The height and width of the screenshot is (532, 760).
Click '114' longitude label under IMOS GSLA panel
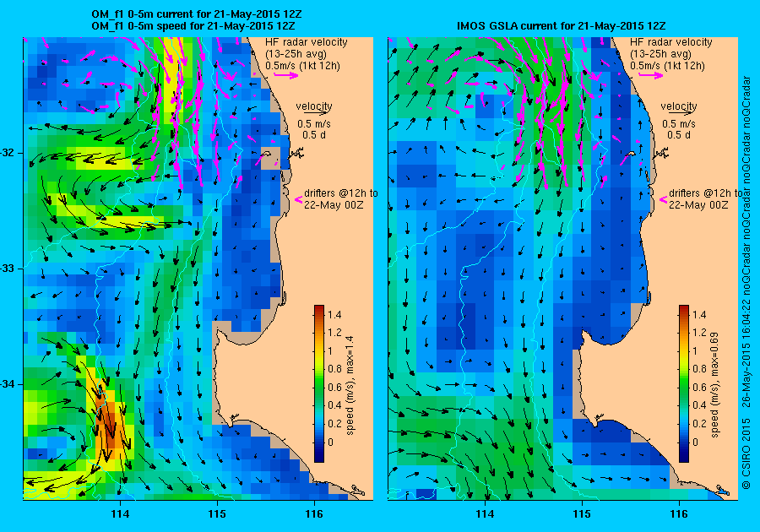tap(486, 514)
